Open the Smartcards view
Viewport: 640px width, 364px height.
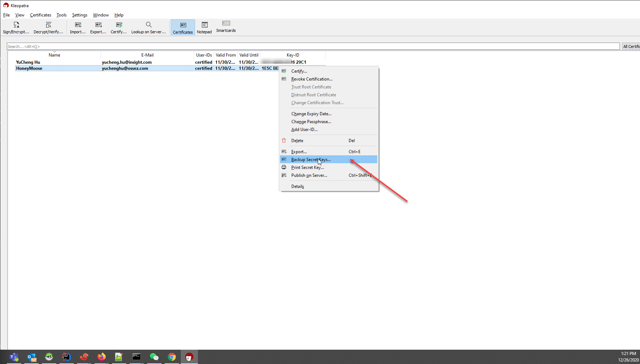(x=226, y=27)
